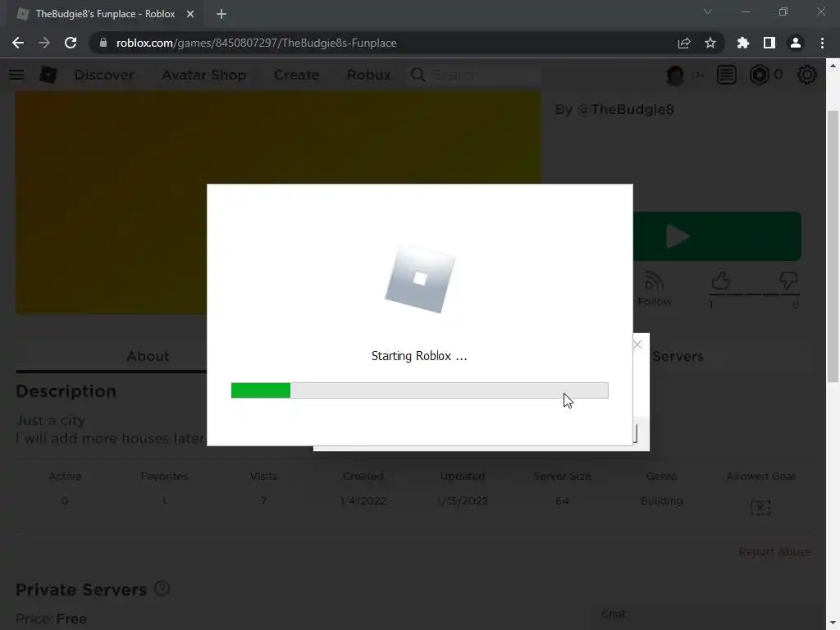Click the scrollbar up arrow
This screenshot has width=840, height=630.
[833, 66]
